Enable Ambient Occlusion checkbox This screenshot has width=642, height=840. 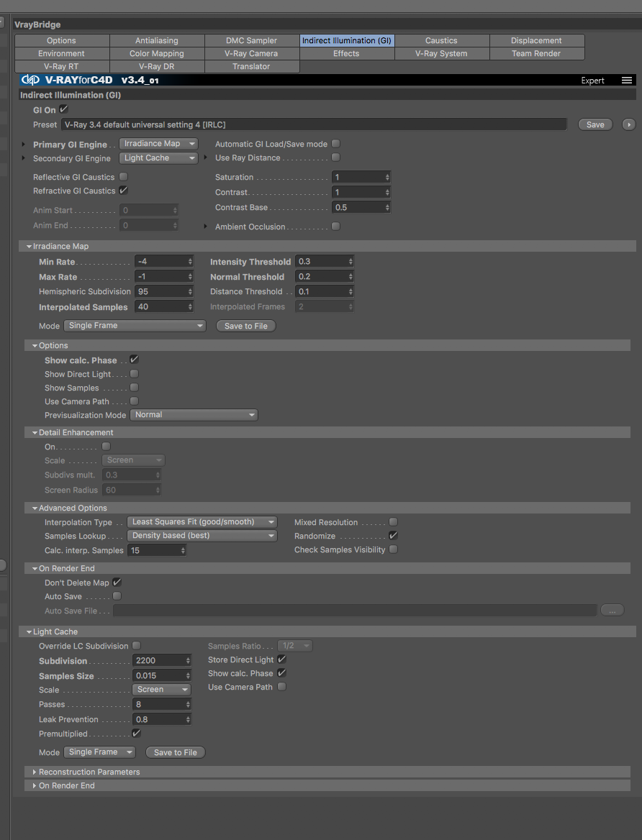pyautogui.click(x=335, y=226)
